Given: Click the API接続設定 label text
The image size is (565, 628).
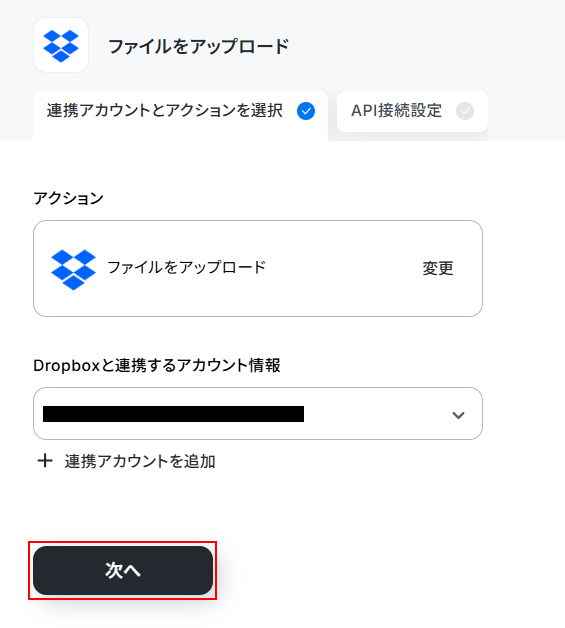Looking at the screenshot, I should (396, 111).
